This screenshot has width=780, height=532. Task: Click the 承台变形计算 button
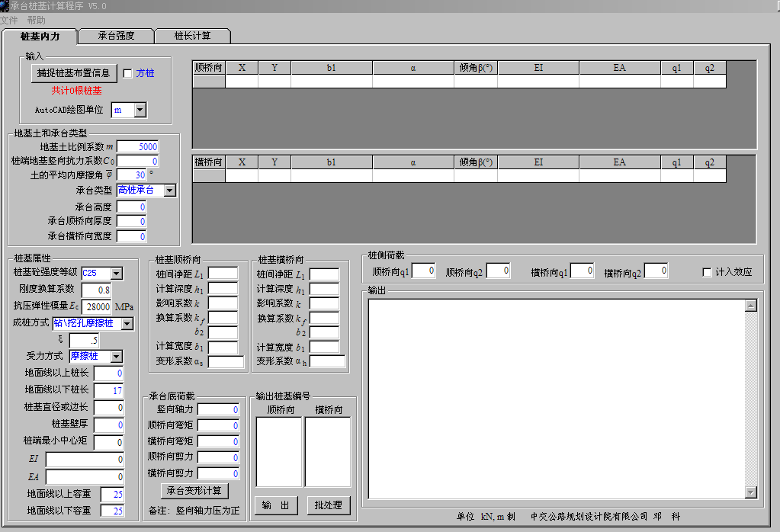[x=194, y=491]
